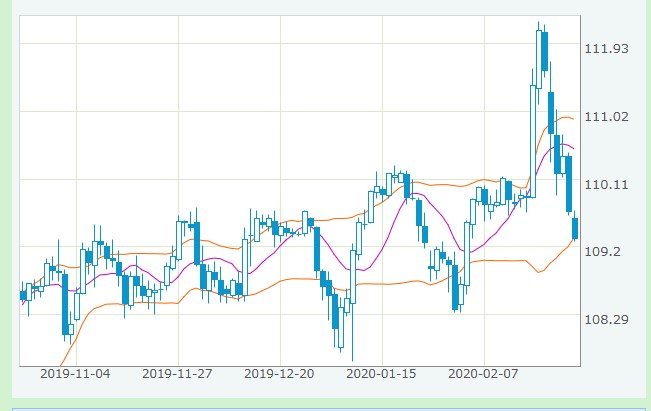Select the 110.11 price axis label
Screen dimensions: 651x411
(608, 184)
